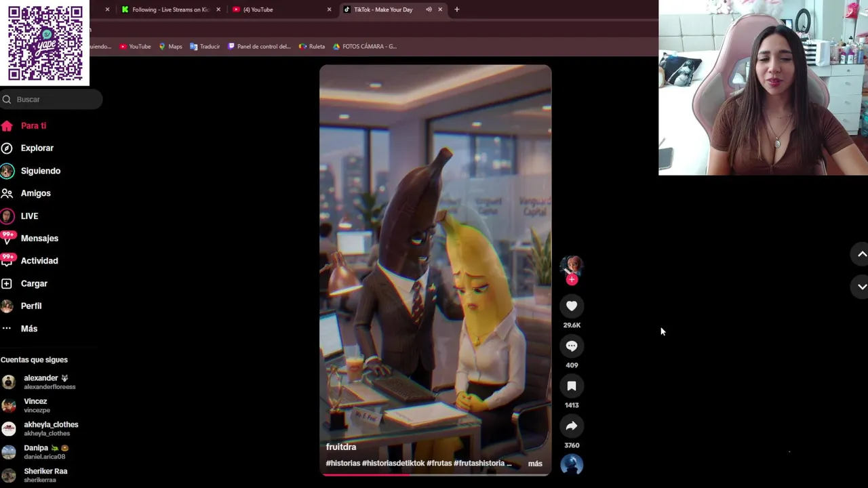Click the Buscar search field
The height and width of the screenshot is (488, 868).
51,100
